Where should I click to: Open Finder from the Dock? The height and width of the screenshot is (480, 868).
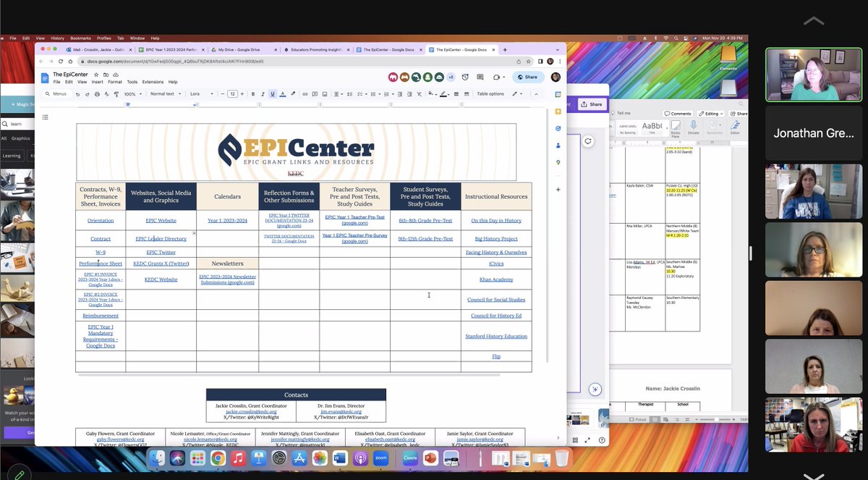click(157, 458)
